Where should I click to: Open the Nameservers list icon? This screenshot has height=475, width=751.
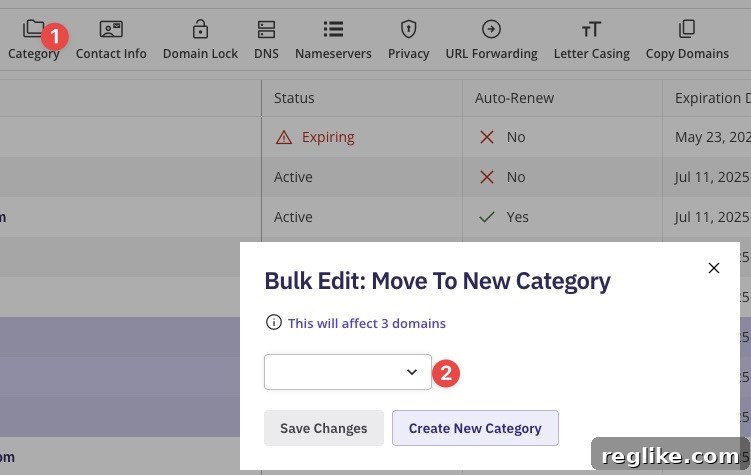[x=333, y=29]
